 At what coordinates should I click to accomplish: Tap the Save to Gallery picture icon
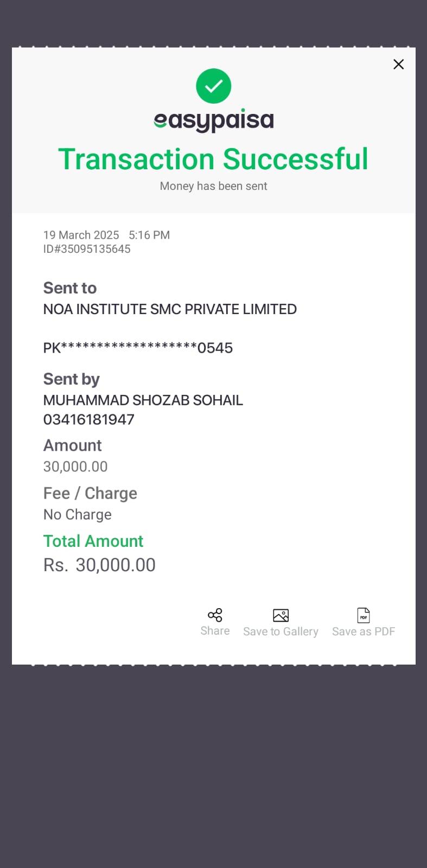(x=281, y=615)
